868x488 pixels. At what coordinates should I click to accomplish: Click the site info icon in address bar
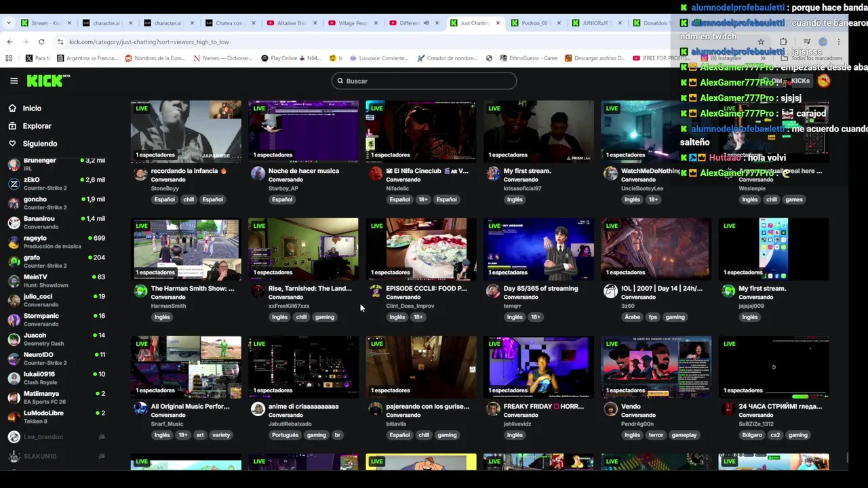[60, 42]
